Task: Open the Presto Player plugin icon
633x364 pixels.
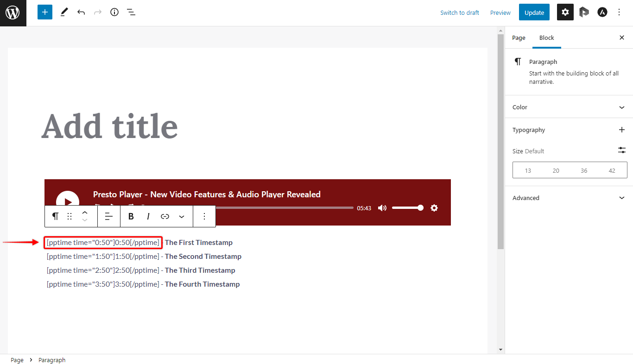Action: [584, 13]
